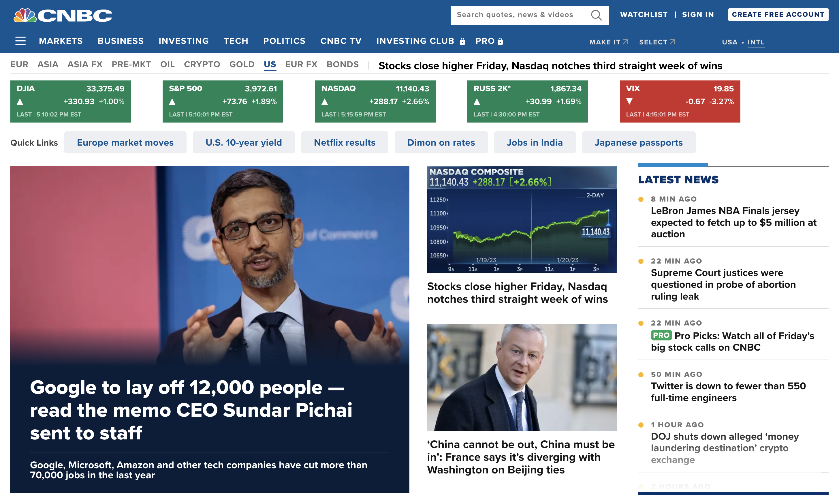Open Google to lay off 12,000 headline

[x=191, y=410]
